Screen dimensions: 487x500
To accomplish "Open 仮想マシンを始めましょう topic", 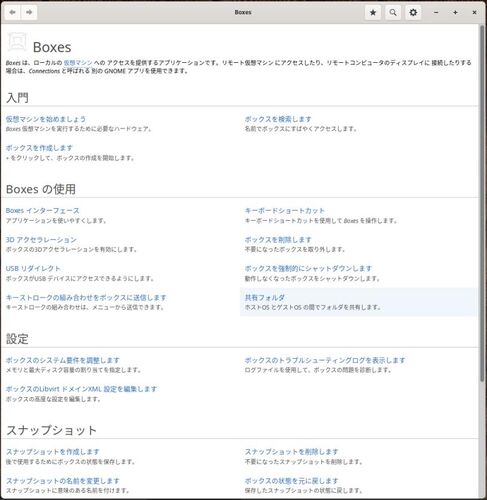I will 46,119.
